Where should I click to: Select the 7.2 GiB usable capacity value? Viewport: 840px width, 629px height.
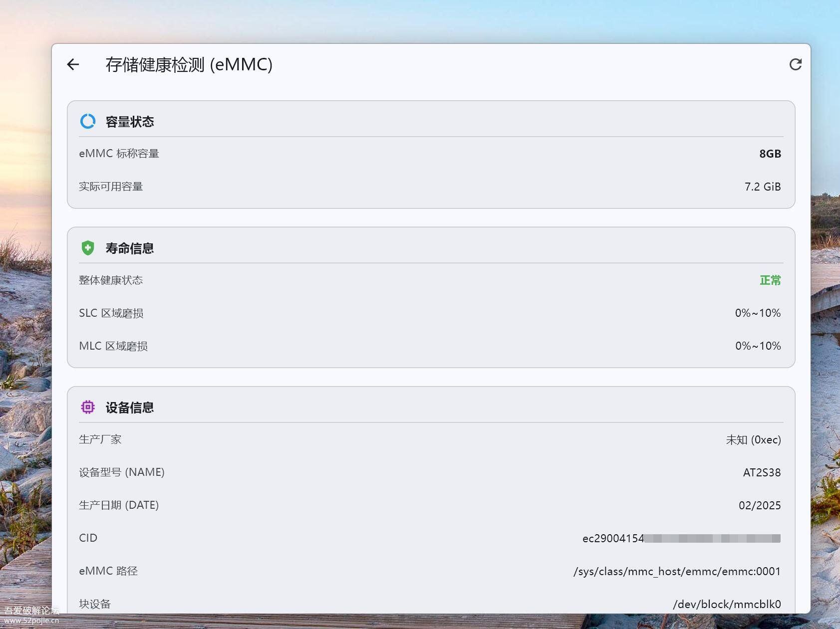[763, 187]
